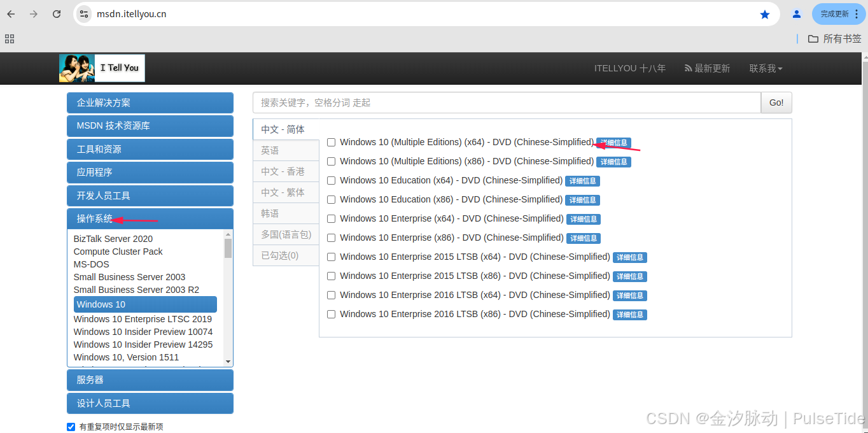The width and height of the screenshot is (868, 433).
Task: Expand the 开发人员工具 category
Action: click(150, 195)
